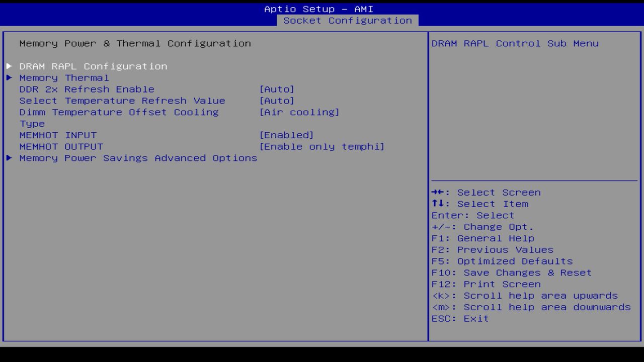Open the DRAM RAPL Configuration submenu
This screenshot has height=362, width=644.
click(93, 66)
